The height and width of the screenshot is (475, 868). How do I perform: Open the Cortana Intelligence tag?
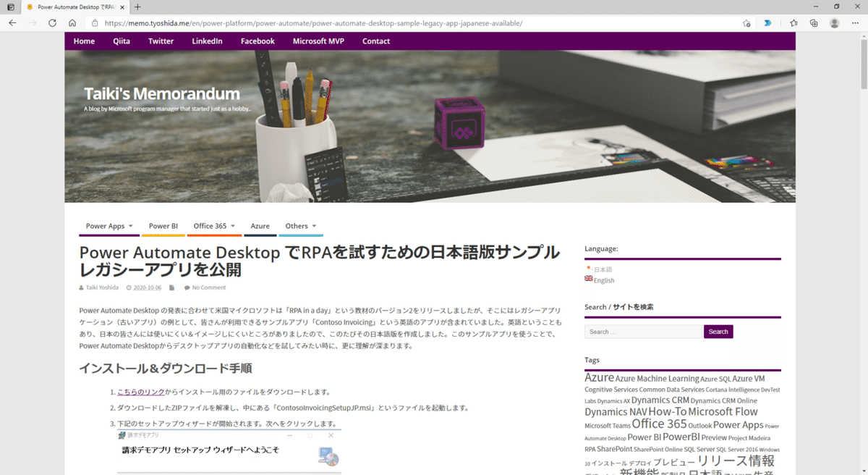tap(733, 390)
